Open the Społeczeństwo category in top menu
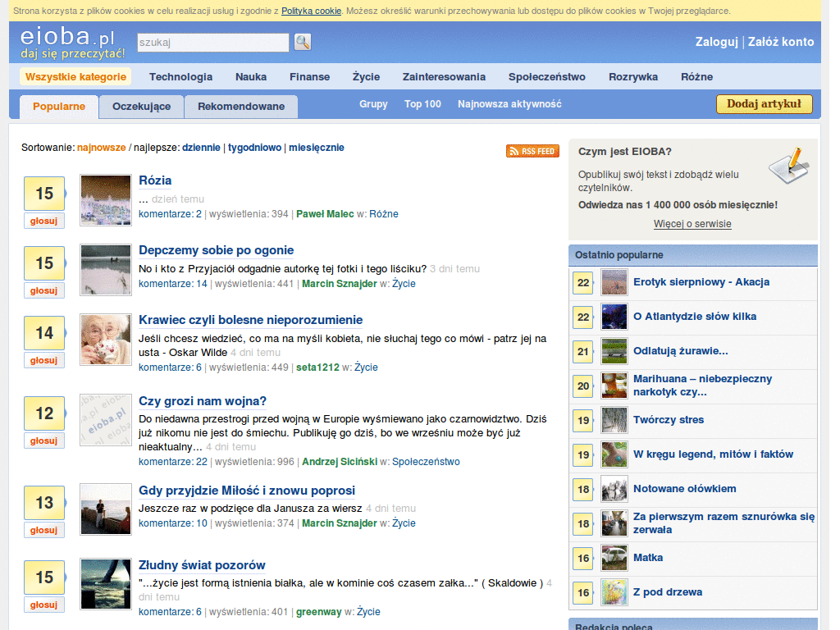The height and width of the screenshot is (630, 840). (x=547, y=76)
